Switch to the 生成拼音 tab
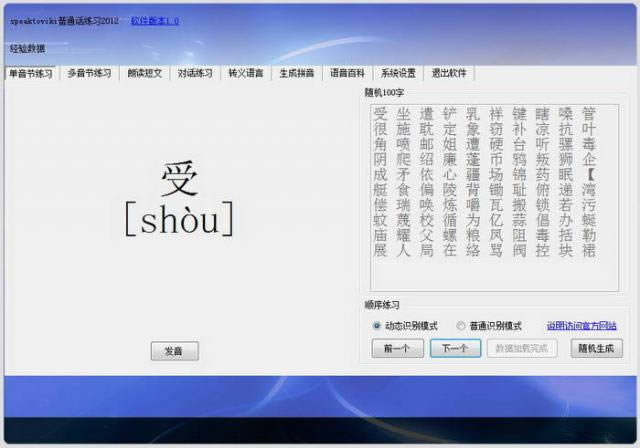Image resolution: width=640 pixels, height=448 pixels. [297, 73]
